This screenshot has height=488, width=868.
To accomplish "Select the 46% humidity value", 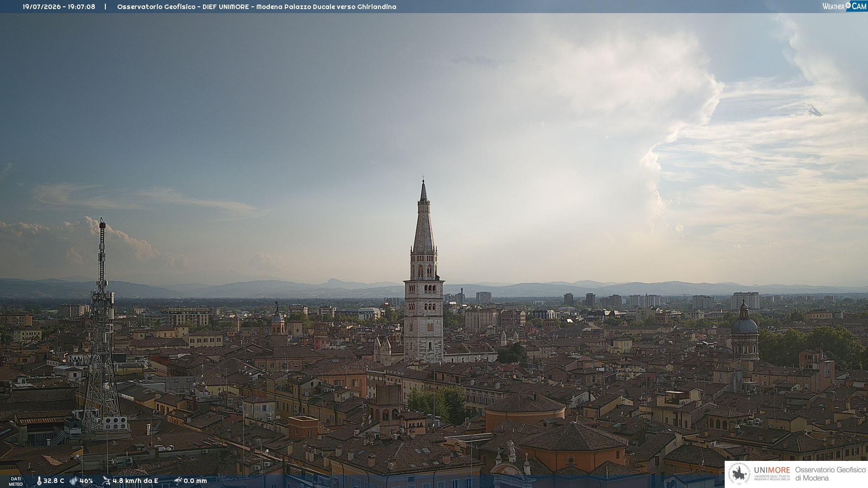I will 86,481.
